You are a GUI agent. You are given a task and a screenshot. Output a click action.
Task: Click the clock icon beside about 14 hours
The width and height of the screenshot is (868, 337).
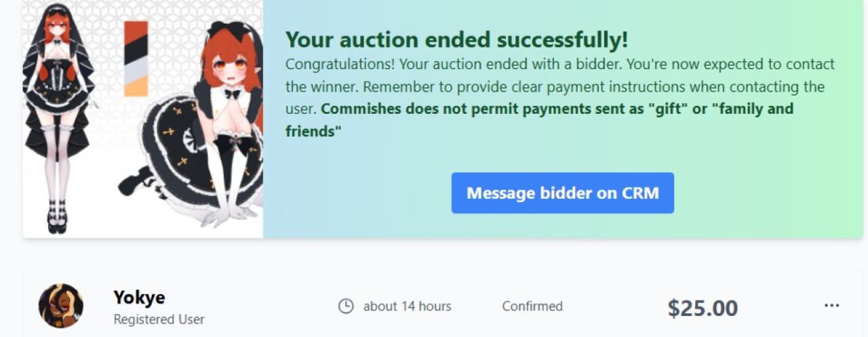pyautogui.click(x=346, y=306)
